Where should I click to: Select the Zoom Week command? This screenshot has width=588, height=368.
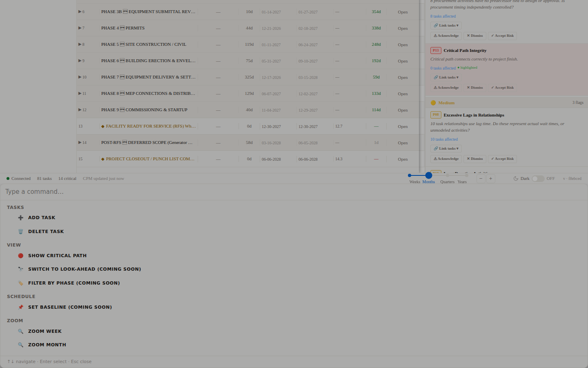[294, 331]
